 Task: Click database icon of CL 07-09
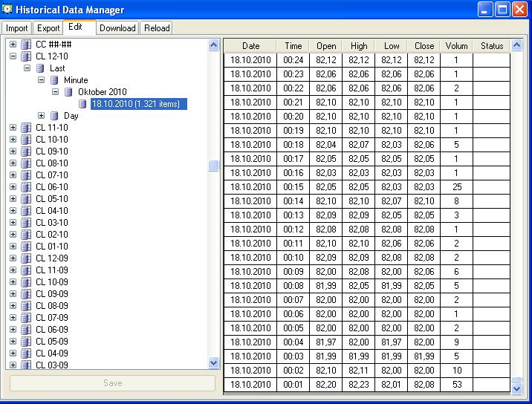(26, 318)
